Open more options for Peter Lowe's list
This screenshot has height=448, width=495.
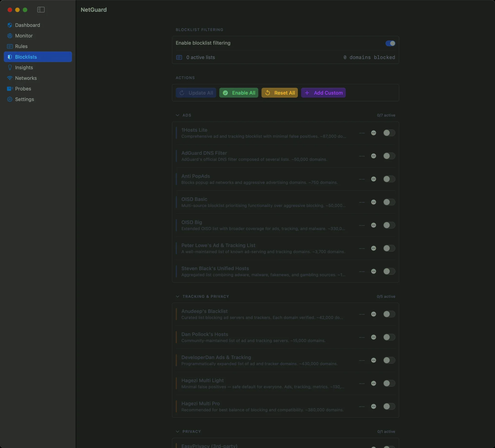click(x=373, y=248)
